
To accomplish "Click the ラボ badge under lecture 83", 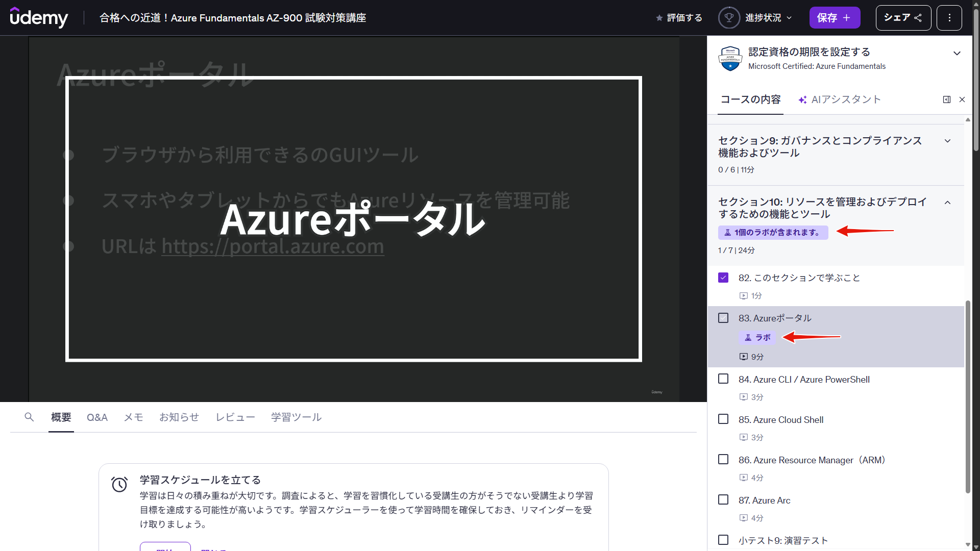I will point(757,337).
